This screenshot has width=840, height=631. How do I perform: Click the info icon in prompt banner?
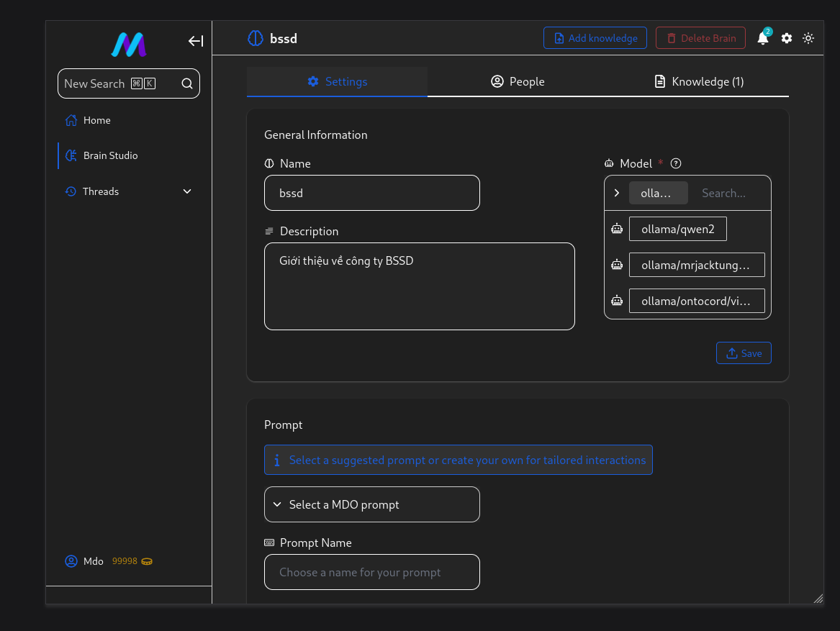point(277,460)
